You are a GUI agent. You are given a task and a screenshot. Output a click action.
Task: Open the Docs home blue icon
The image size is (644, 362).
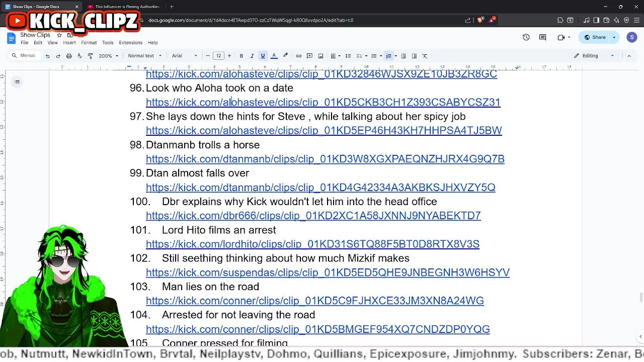coord(11,38)
